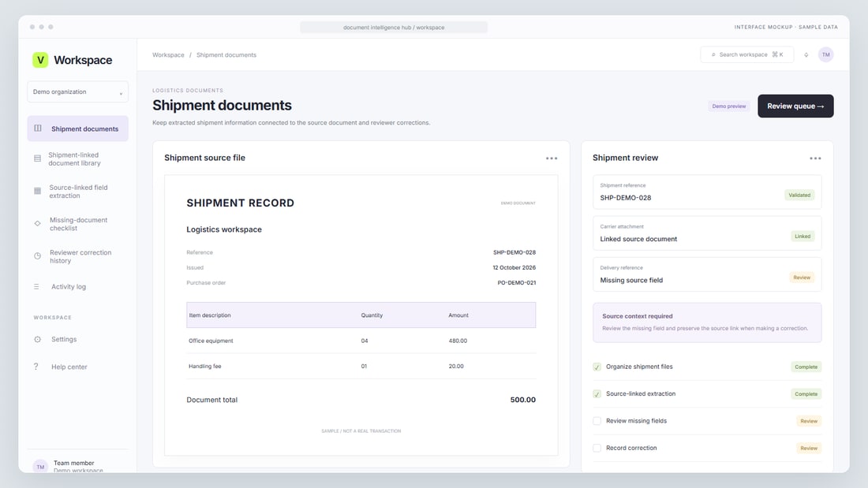Image resolution: width=868 pixels, height=488 pixels.
Task: Select the Office equipment row
Action: pyautogui.click(x=361, y=341)
